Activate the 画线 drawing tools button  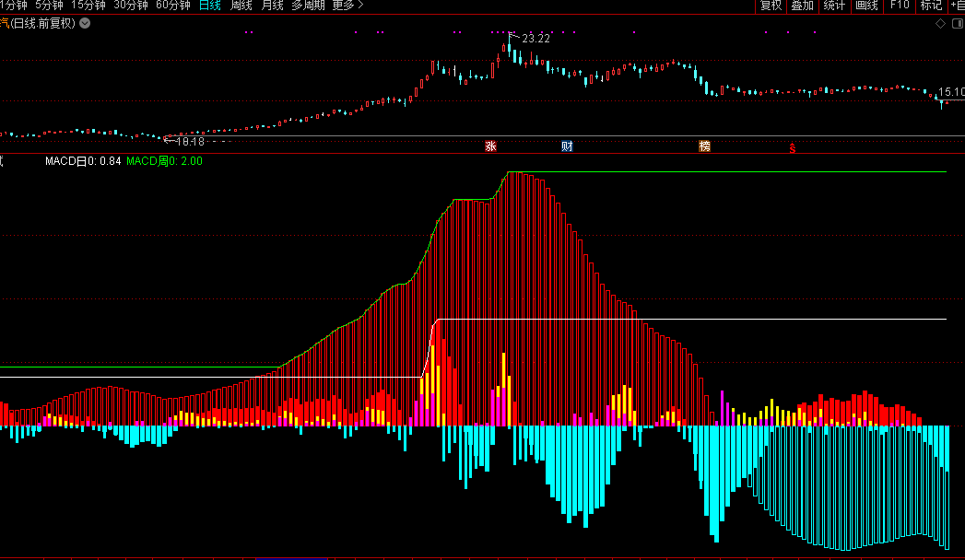[866, 6]
